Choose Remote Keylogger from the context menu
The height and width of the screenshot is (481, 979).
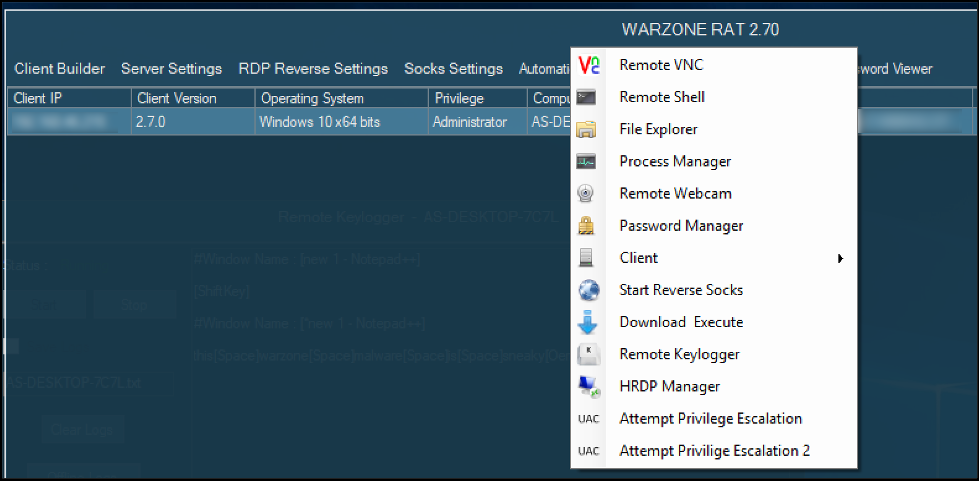click(679, 354)
